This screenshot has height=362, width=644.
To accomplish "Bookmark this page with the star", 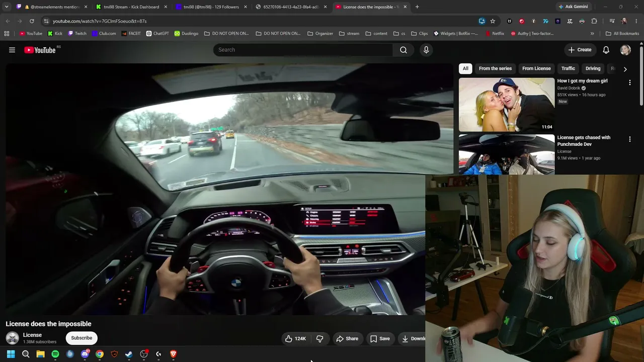I will point(493,21).
